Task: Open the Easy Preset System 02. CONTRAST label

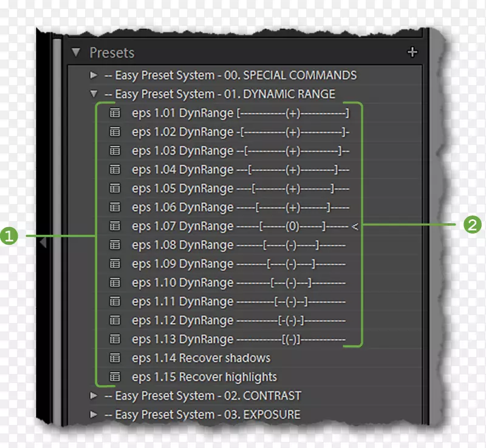Action: point(203,396)
